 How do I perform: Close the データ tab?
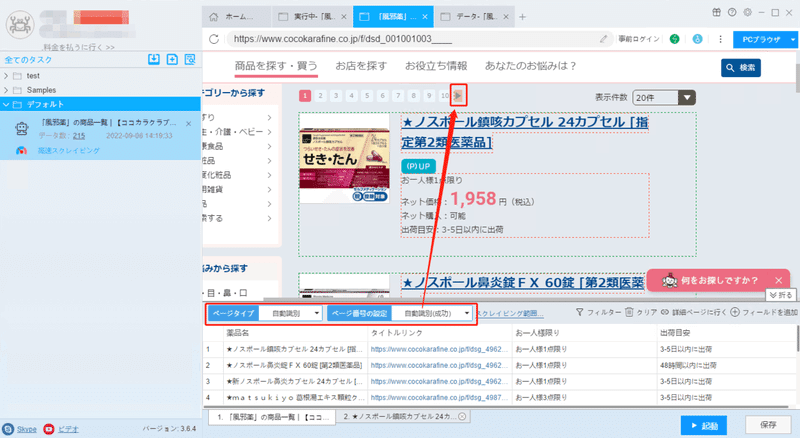click(506, 17)
